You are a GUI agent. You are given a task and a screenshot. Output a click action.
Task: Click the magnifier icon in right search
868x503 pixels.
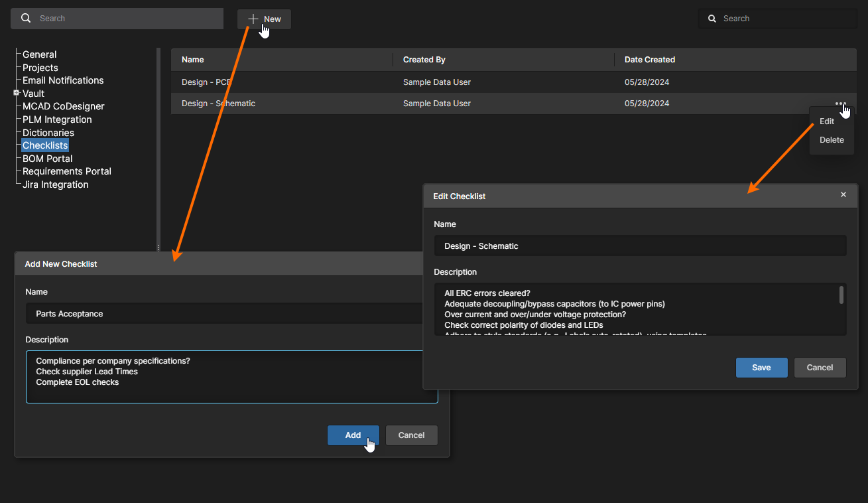(x=712, y=19)
